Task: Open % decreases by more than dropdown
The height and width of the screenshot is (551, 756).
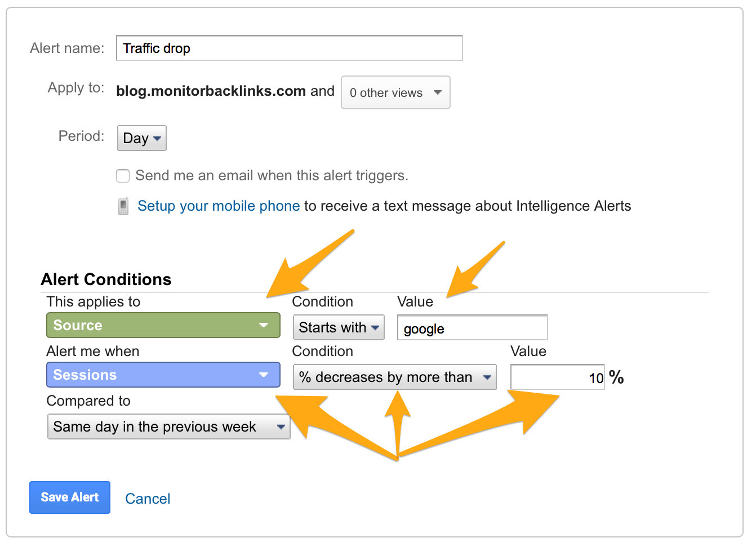Action: (x=395, y=377)
